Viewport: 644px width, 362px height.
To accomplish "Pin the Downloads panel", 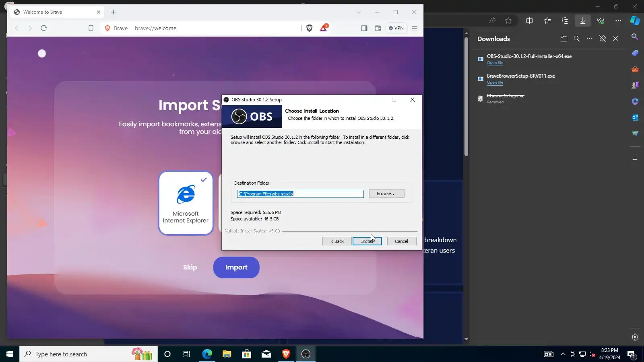I will click(603, 39).
